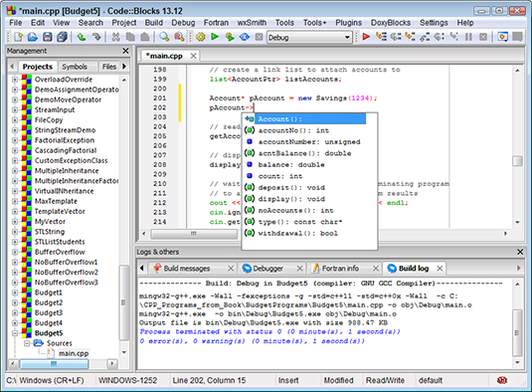This screenshot has height=392, width=532.
Task: Expand the Budget4 project node
Action: click(x=15, y=322)
